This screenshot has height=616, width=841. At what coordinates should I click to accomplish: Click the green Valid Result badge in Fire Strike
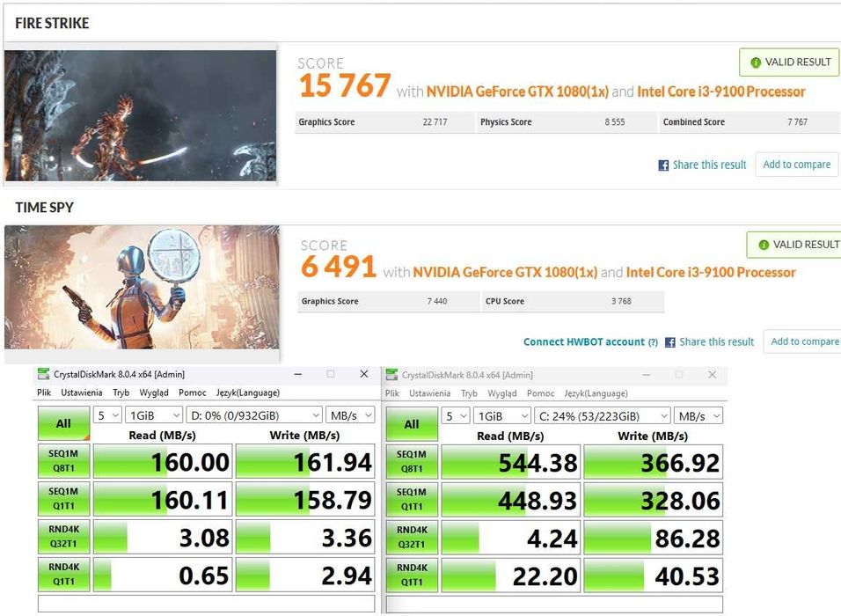click(789, 62)
